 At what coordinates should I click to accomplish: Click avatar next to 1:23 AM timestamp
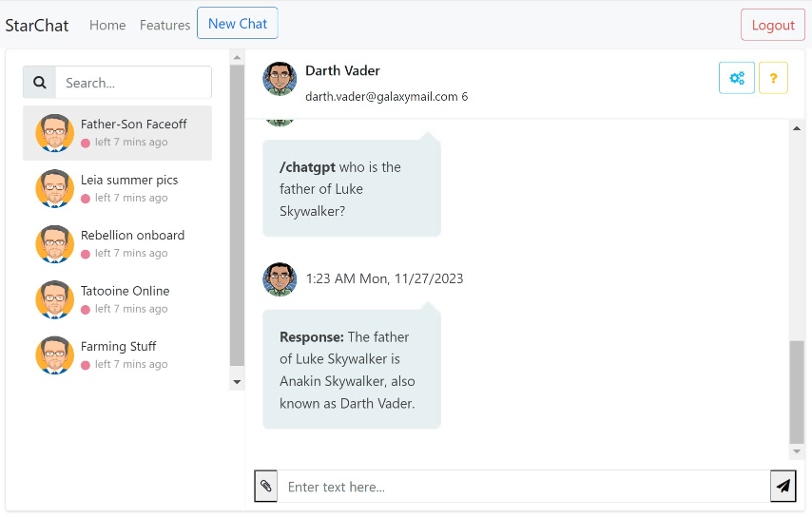coord(280,279)
